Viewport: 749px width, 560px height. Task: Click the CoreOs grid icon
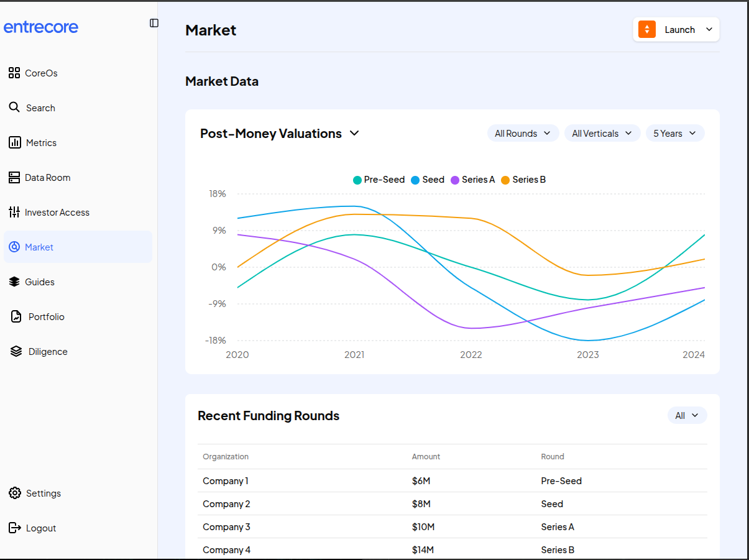tap(14, 73)
